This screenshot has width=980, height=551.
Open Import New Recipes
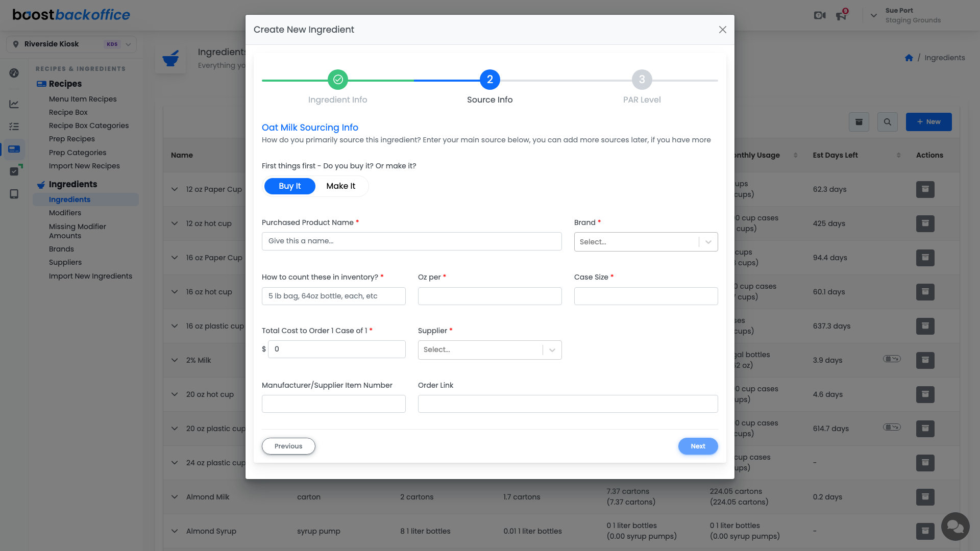coord(84,166)
